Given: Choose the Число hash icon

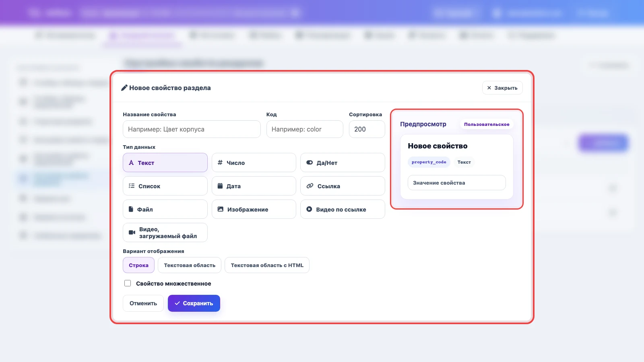Looking at the screenshot, I should coord(220,162).
